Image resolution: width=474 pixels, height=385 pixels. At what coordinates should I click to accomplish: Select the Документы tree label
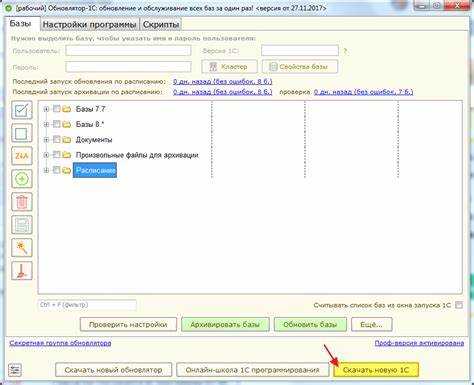[x=94, y=140]
